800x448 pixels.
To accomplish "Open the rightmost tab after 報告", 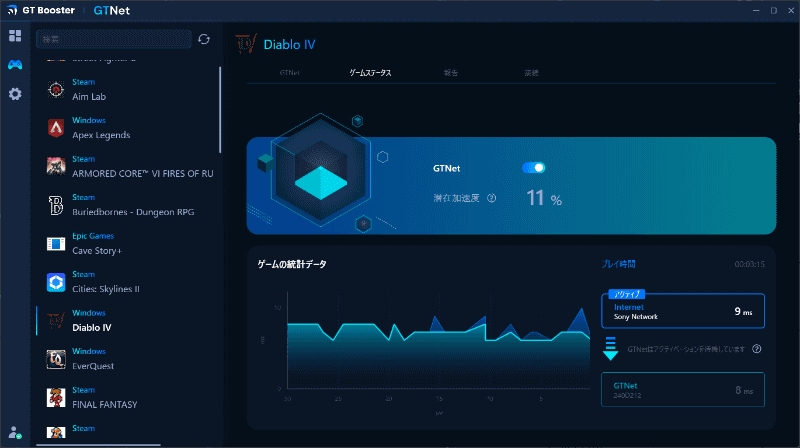I will pyautogui.click(x=532, y=73).
